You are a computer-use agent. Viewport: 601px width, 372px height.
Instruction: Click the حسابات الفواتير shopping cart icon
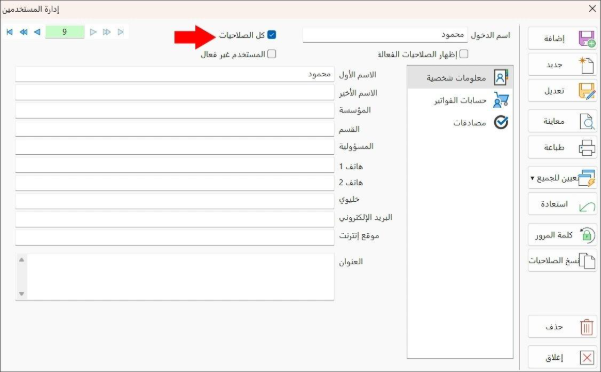(501, 100)
